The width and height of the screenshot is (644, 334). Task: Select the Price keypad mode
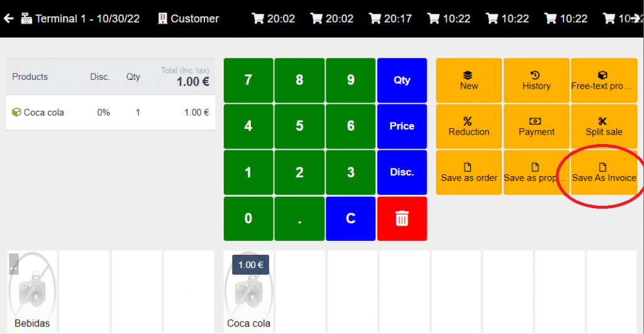[x=402, y=126]
